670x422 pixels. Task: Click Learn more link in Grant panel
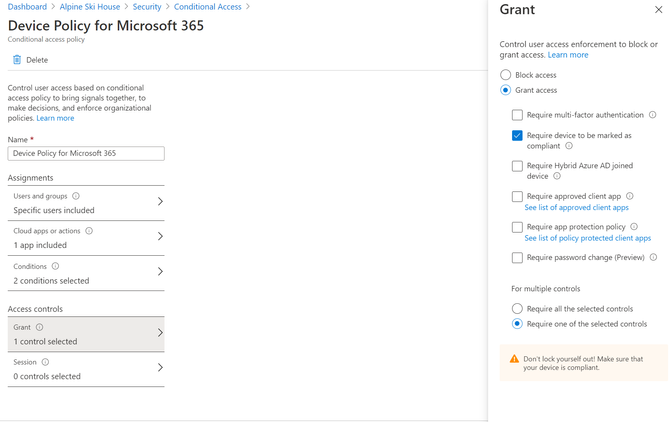(568, 55)
